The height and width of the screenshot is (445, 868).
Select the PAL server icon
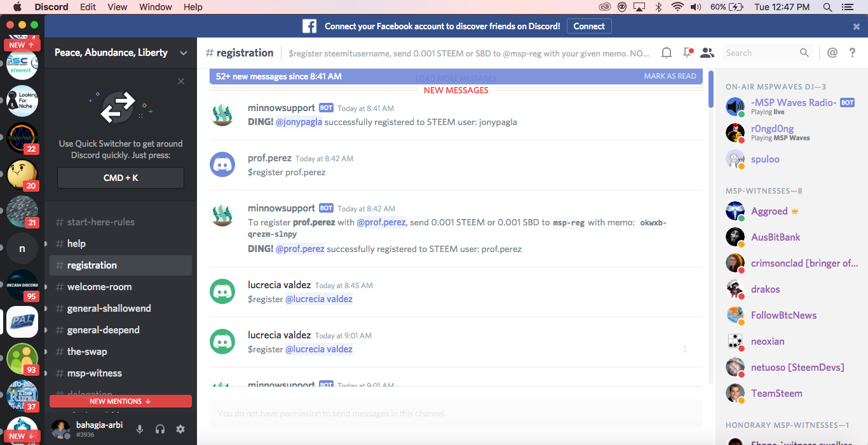point(22,322)
